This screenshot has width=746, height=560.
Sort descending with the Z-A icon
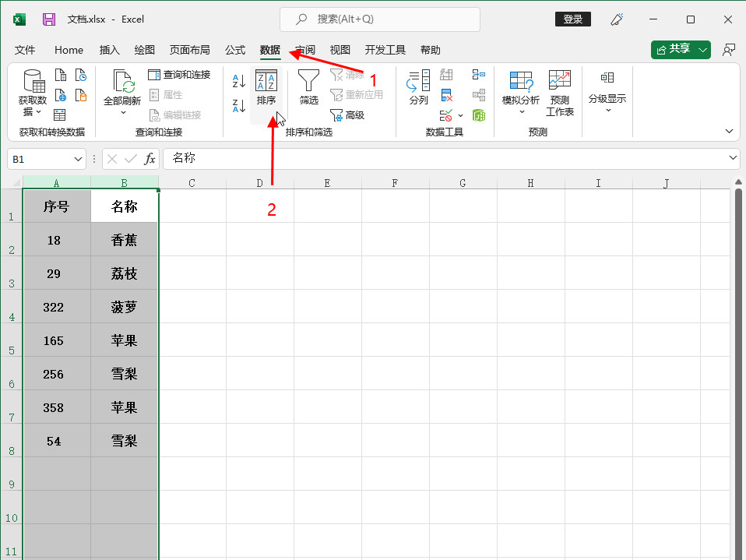[239, 105]
